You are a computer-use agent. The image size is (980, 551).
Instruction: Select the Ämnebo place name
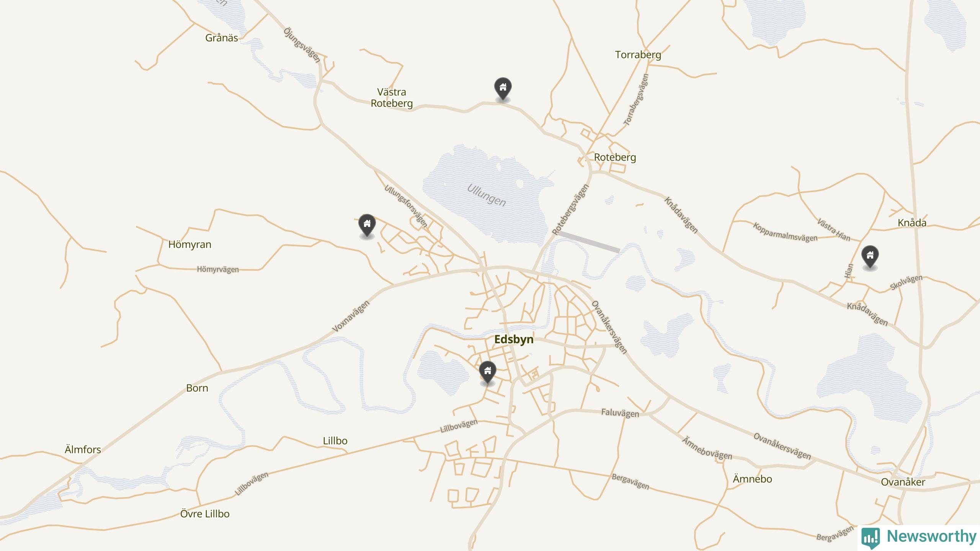coord(752,479)
